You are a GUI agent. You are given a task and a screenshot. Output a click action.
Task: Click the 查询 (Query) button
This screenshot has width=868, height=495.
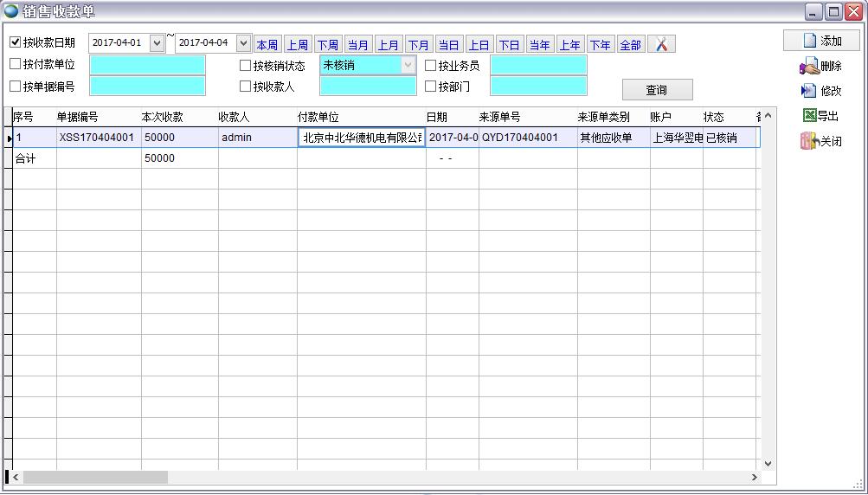click(657, 90)
